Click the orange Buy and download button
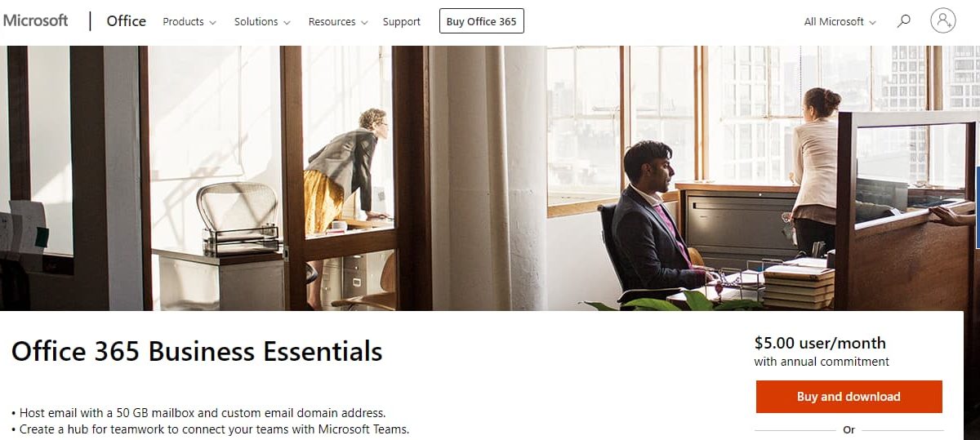Image resolution: width=980 pixels, height=440 pixels. point(849,397)
